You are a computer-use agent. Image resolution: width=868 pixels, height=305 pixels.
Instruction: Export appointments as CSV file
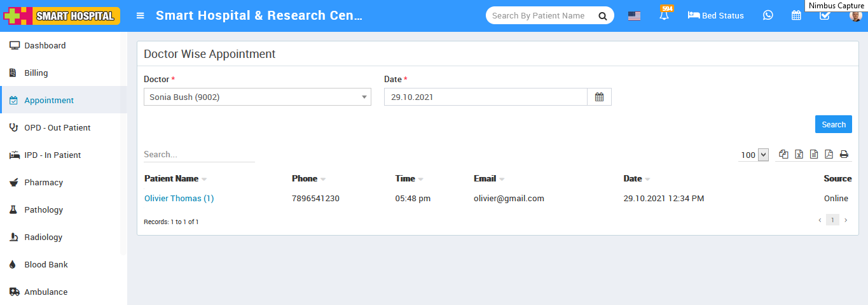[814, 154]
